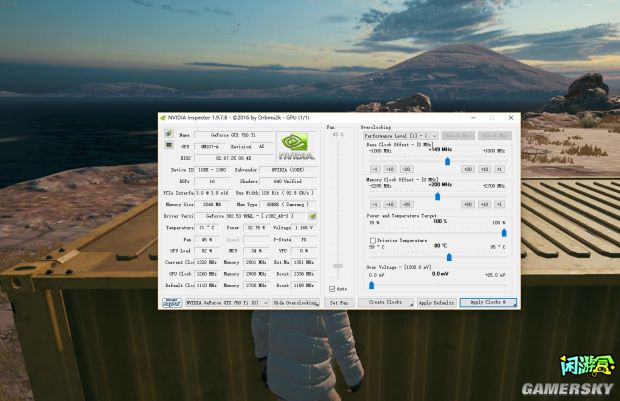Click the +20 button under Base Clock Offset

coord(467,169)
